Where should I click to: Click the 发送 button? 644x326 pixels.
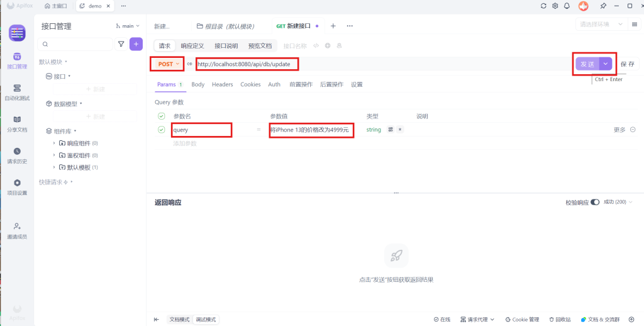(587, 64)
